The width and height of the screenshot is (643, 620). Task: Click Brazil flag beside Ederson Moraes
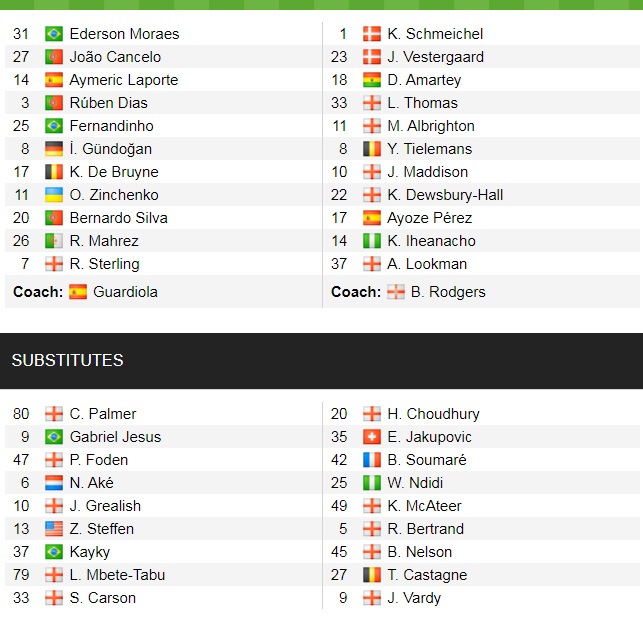click(54, 34)
